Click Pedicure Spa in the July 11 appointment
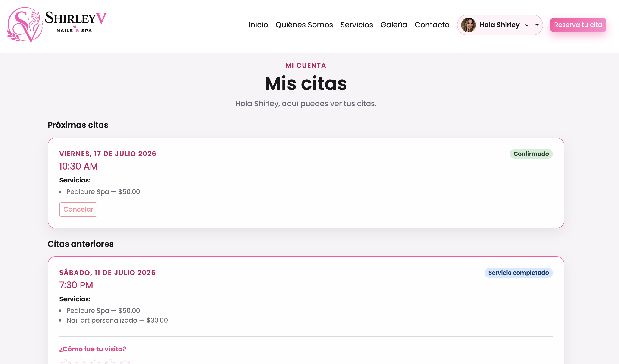The width and height of the screenshot is (619, 364). [103, 311]
